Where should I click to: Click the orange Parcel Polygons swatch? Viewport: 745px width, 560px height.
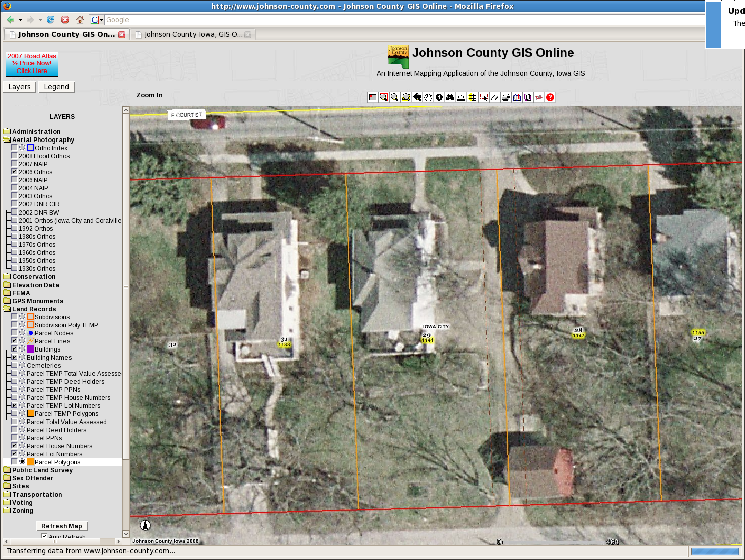(x=31, y=462)
